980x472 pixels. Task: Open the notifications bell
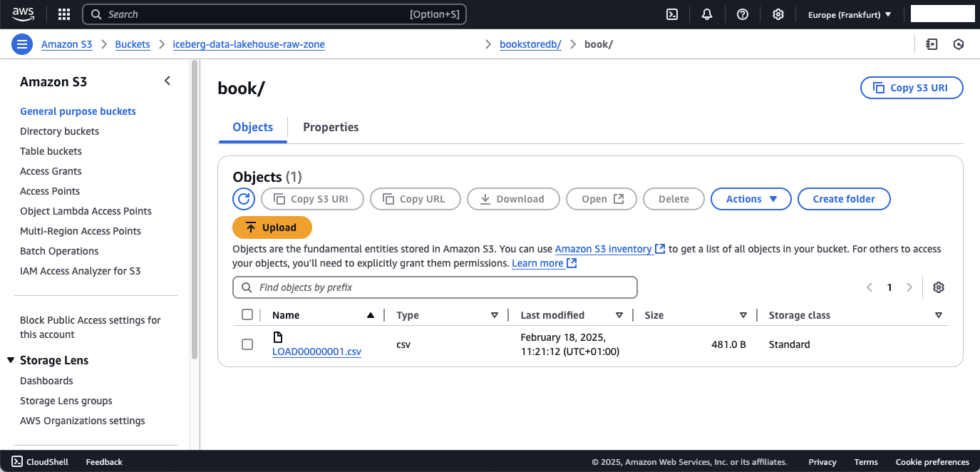coord(707,14)
